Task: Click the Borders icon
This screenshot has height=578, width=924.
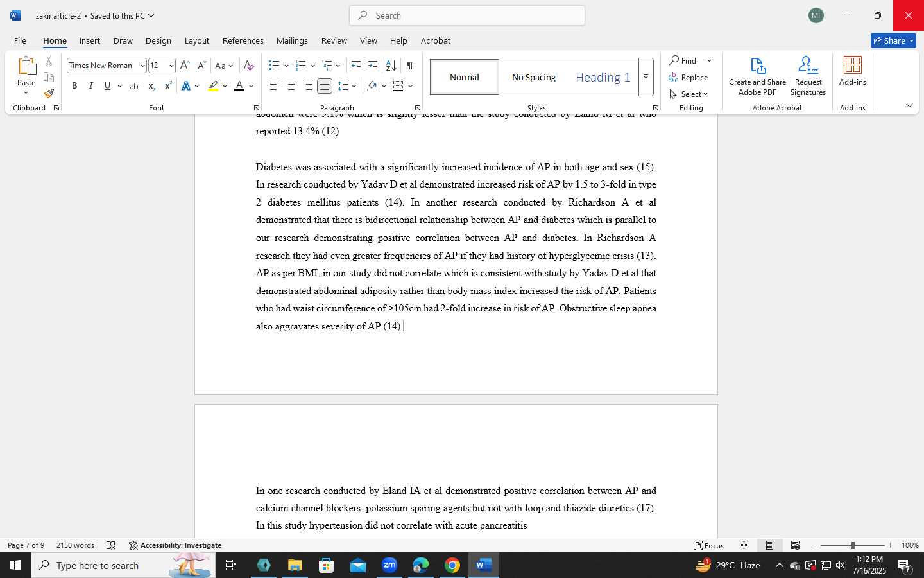Action: (x=398, y=86)
